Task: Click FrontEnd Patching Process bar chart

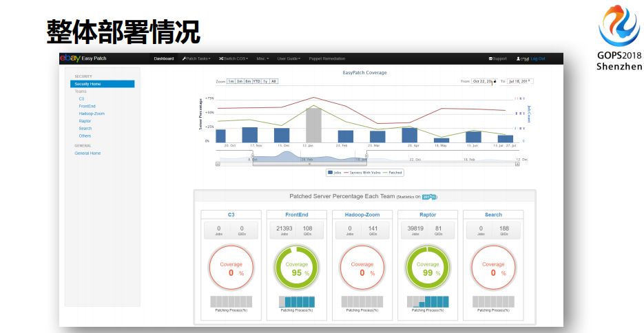Action: coord(297,302)
